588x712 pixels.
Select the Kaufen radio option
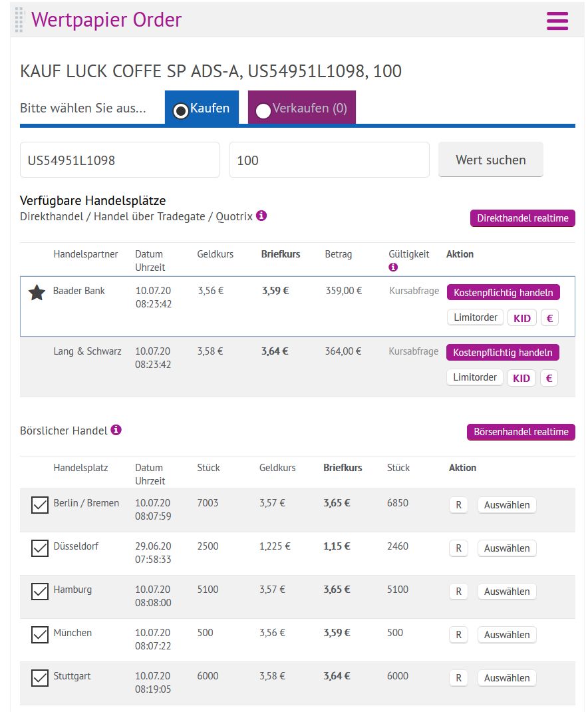coord(181,110)
